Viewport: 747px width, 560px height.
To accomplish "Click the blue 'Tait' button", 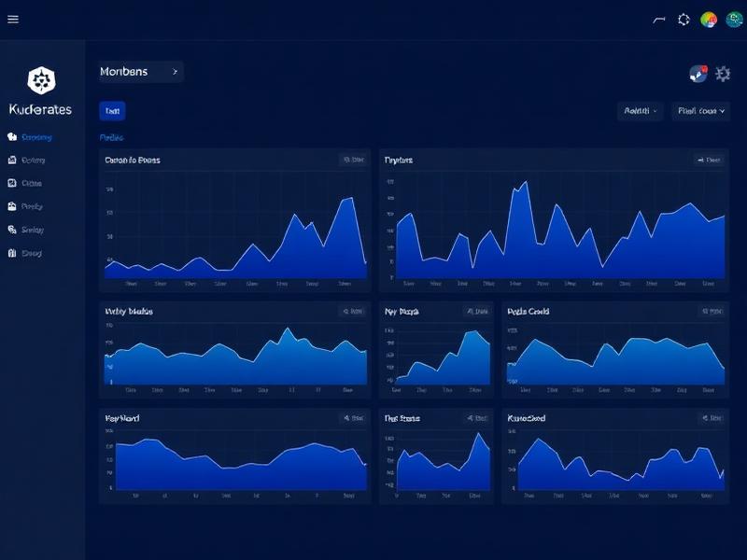I will click(x=112, y=111).
